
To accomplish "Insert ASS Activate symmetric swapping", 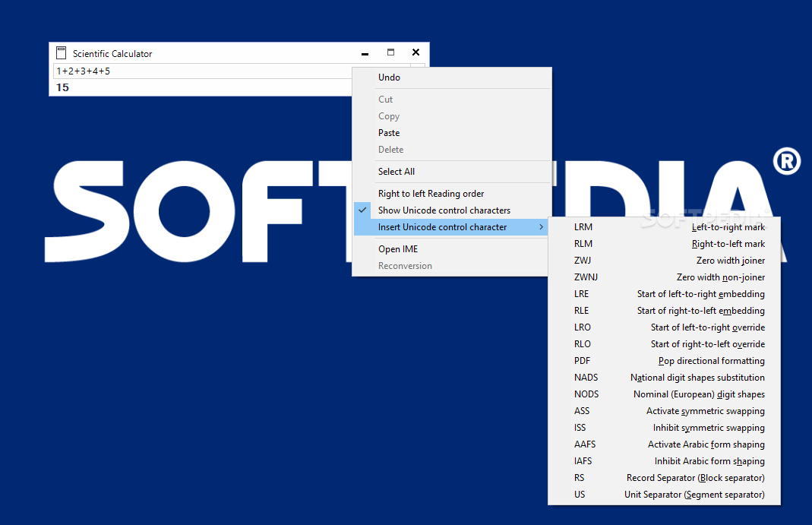I will click(665, 410).
